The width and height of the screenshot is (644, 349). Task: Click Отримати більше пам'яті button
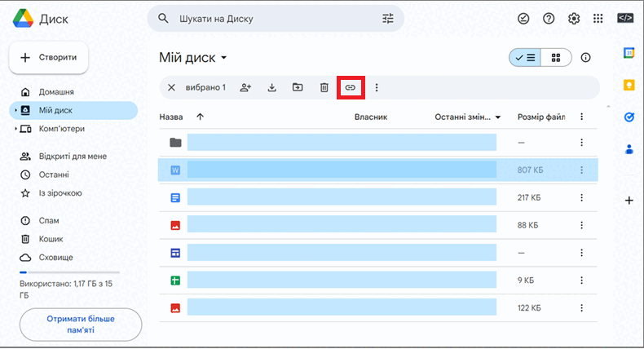[x=81, y=325]
